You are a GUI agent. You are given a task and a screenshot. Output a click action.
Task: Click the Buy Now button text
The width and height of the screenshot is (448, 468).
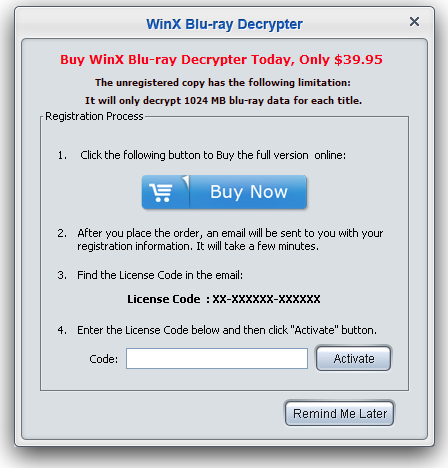coord(249,192)
